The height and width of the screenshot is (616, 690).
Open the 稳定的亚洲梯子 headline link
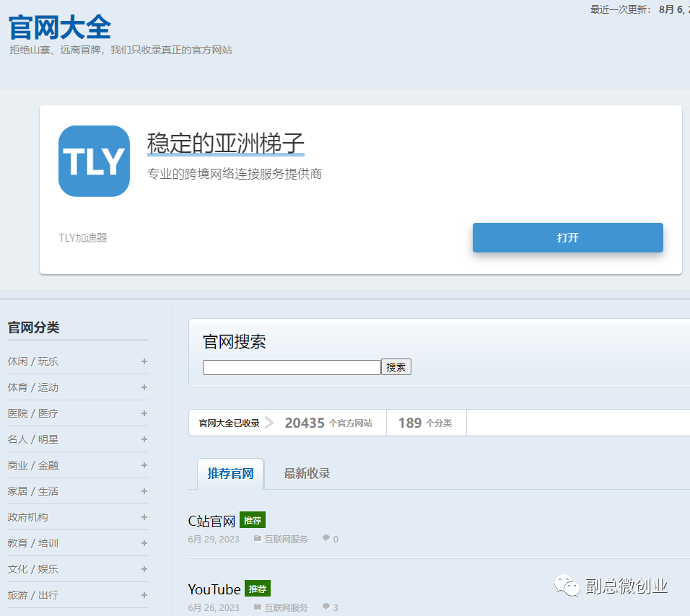(225, 143)
